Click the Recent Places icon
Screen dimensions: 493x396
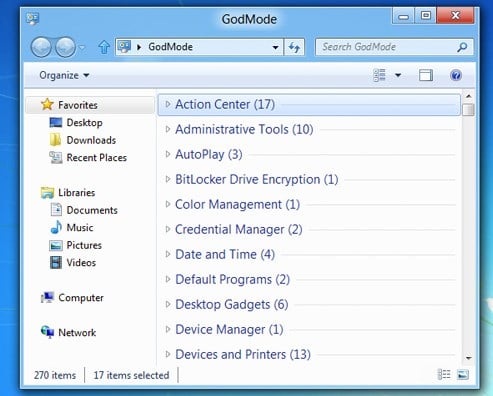[56, 157]
